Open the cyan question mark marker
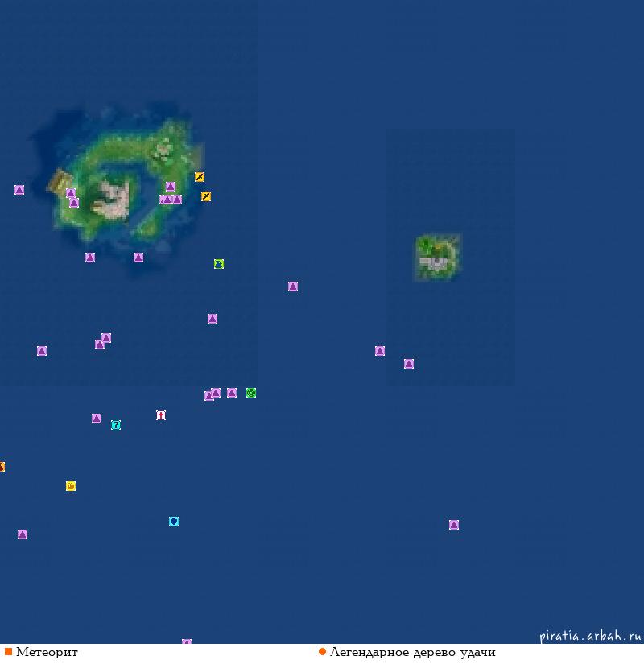The height and width of the screenshot is (668, 644). point(116,425)
